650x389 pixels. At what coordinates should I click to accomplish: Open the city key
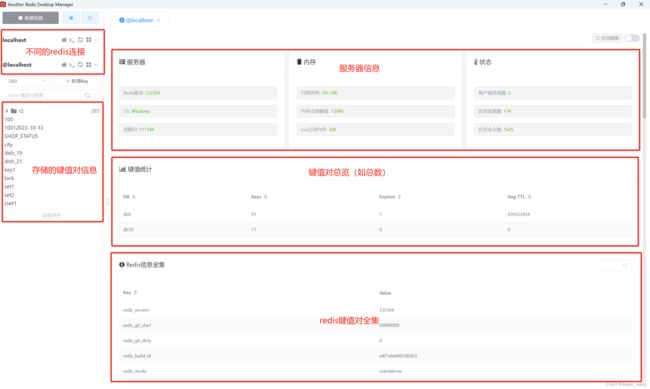pyautogui.click(x=9, y=145)
